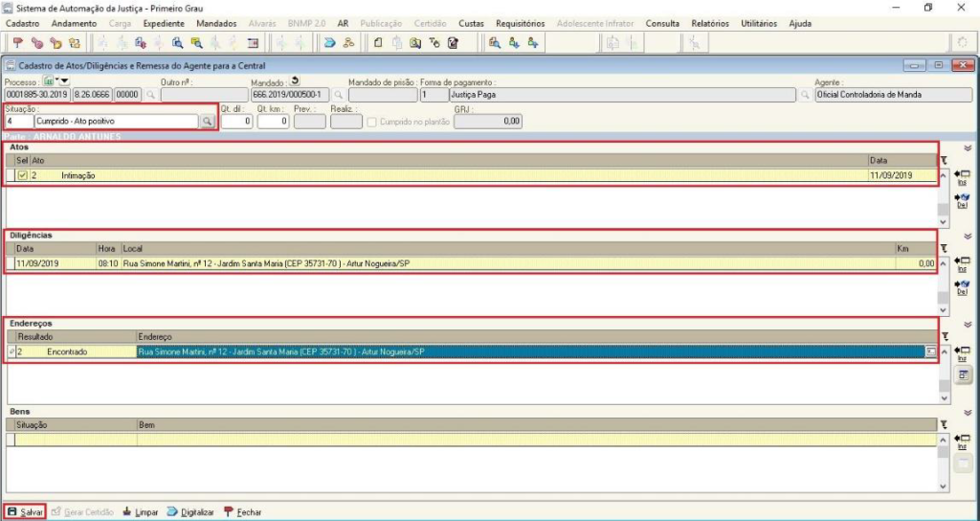Viewport: 980px width, 521px height.
Task: Click the Situação code field containing 4
Action: (17, 122)
